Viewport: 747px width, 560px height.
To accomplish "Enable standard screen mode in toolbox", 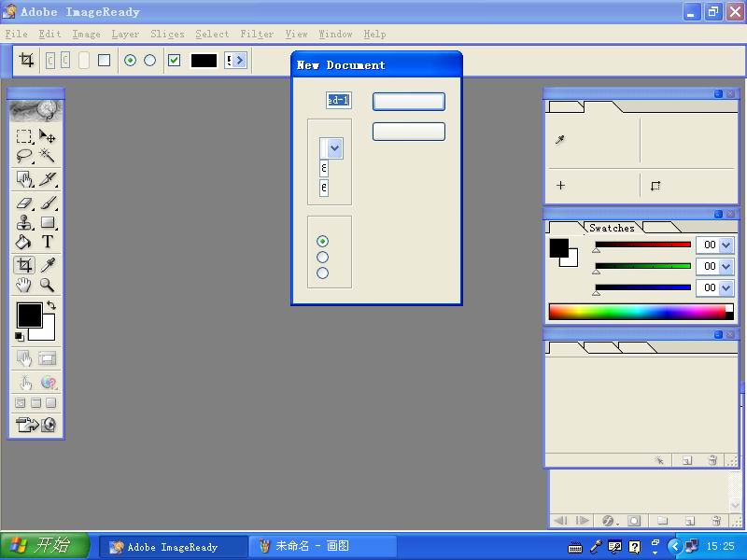I will point(20,403).
